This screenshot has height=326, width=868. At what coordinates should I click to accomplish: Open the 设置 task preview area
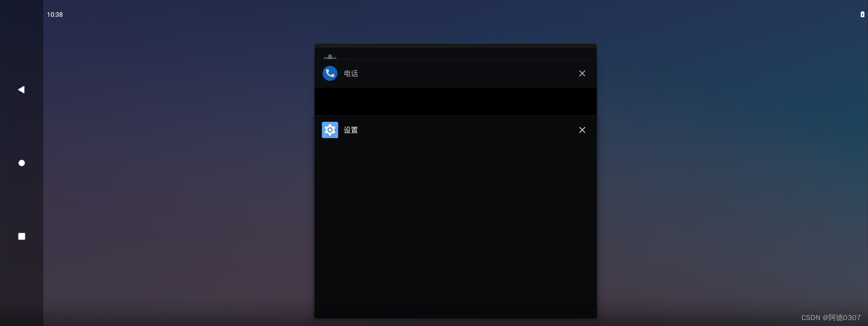[456, 231]
